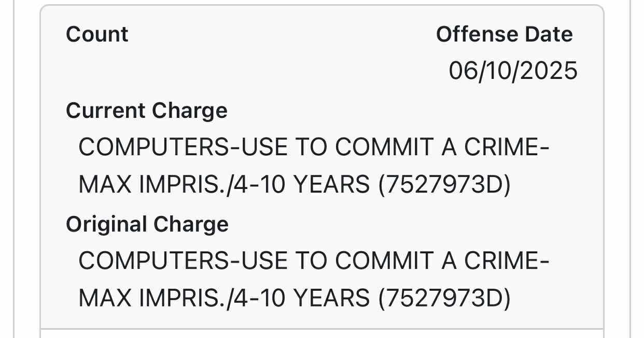Select the Current Charge heading
The height and width of the screenshot is (338, 644).
(x=147, y=111)
